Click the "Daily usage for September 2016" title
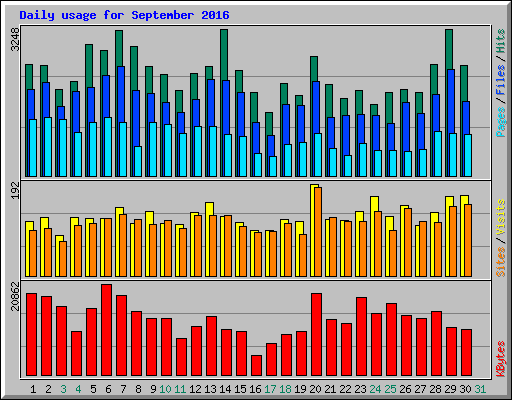This screenshot has height=400, width=512. 124,16
